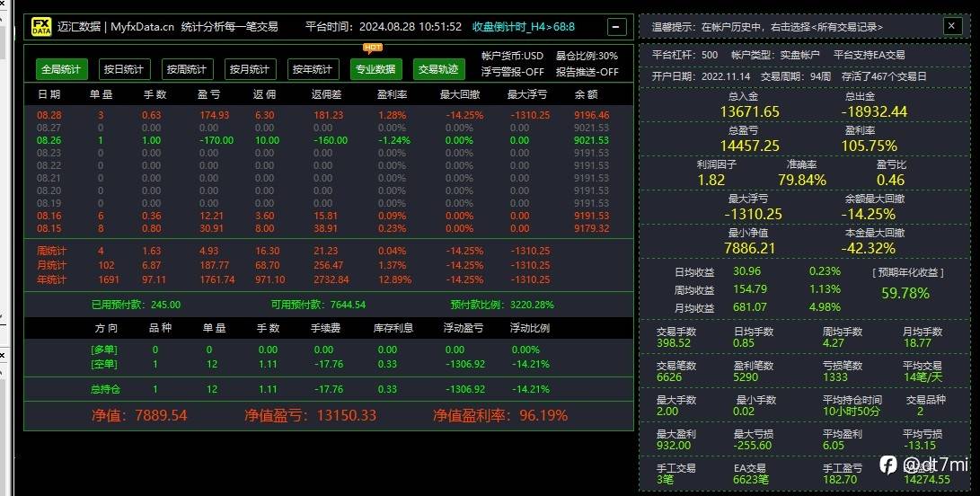Viewport: 980px width, 496px height.
Task: Open the 全局统计 tab
Action: pyautogui.click(x=61, y=69)
